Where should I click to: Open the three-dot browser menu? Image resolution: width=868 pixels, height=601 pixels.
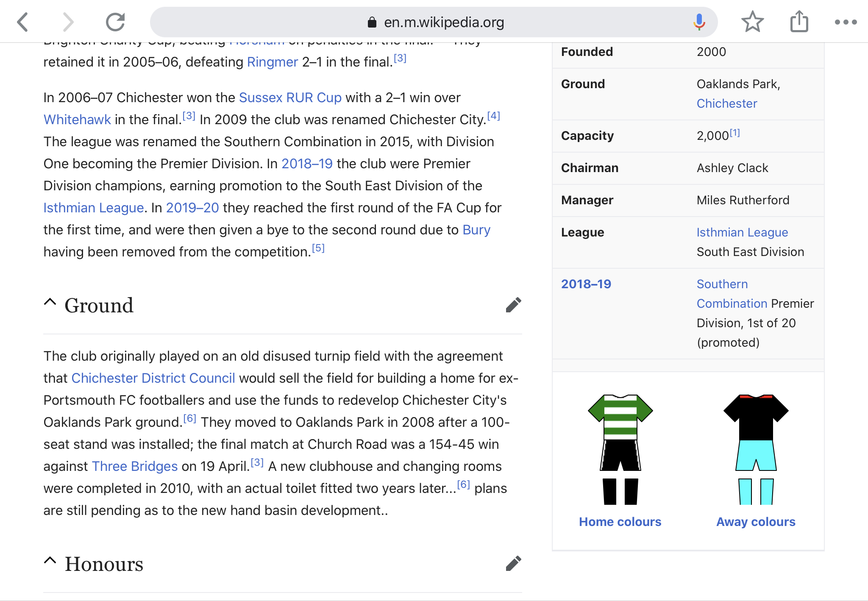pos(846,22)
